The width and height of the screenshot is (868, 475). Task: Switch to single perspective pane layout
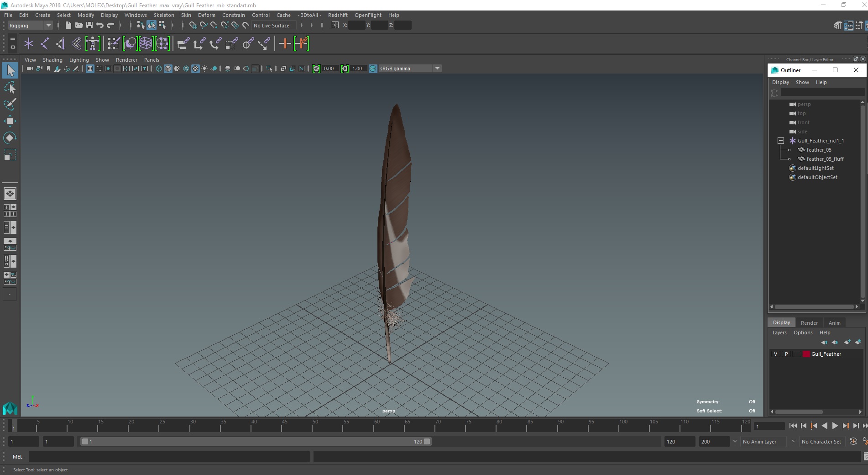tap(10, 194)
